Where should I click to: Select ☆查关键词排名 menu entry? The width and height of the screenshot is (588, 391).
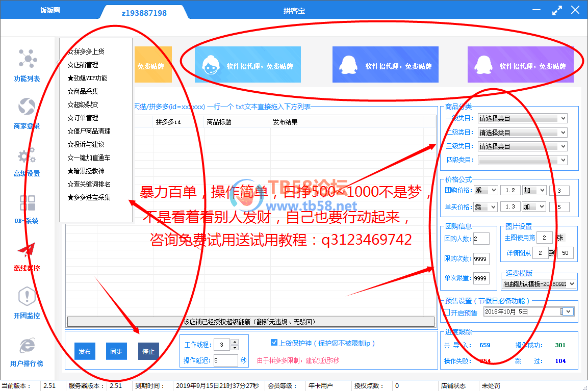pos(89,184)
